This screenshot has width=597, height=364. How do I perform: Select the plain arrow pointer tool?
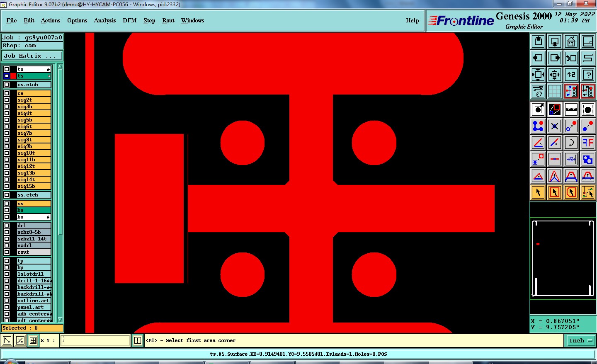click(x=538, y=192)
